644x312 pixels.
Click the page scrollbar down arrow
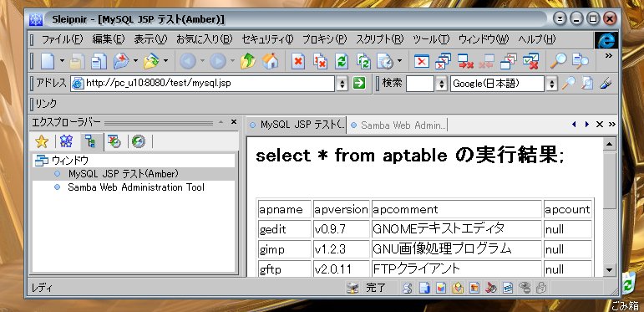coord(609,270)
